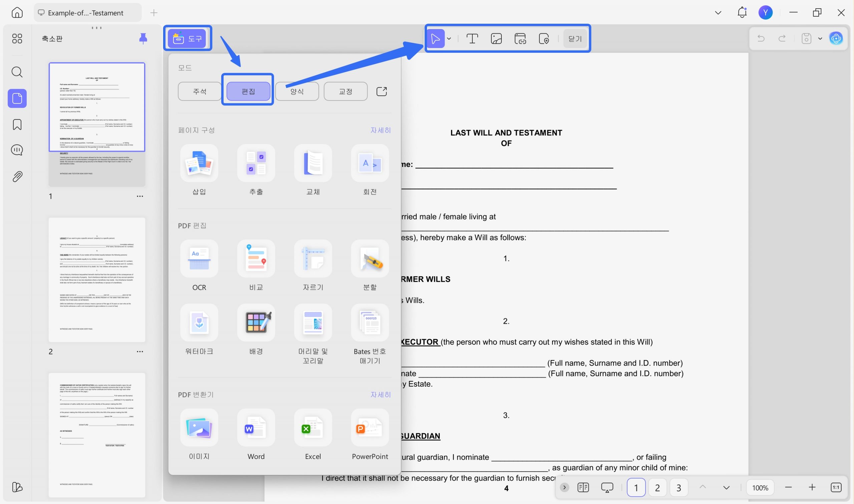The width and height of the screenshot is (854, 504).
Task: Open the thumbnails panel icon
Action: pos(17,98)
